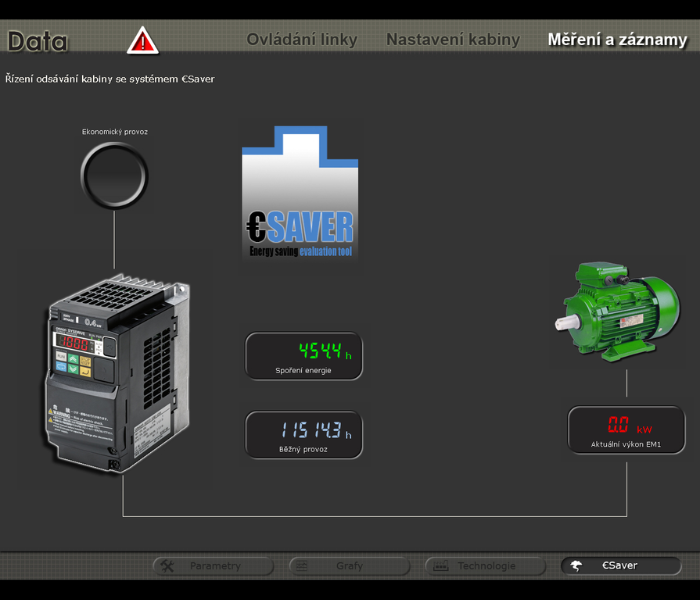Click the frequency inverter drive image
700x600 pixels.
pos(117,374)
